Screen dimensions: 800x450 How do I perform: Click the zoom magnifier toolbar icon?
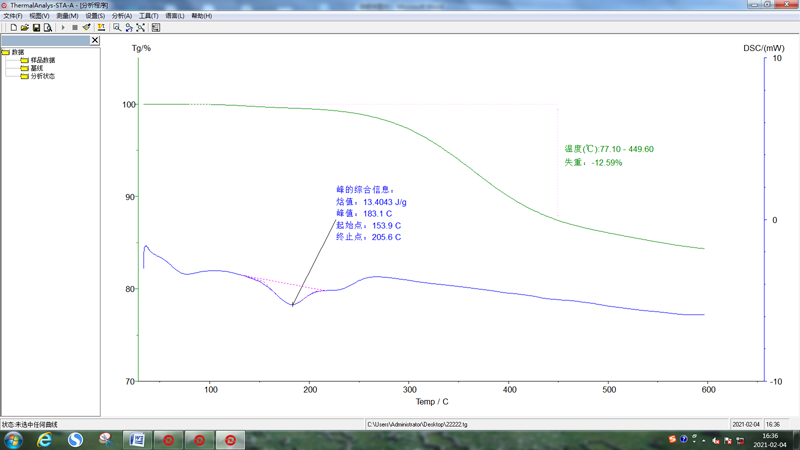coord(117,28)
